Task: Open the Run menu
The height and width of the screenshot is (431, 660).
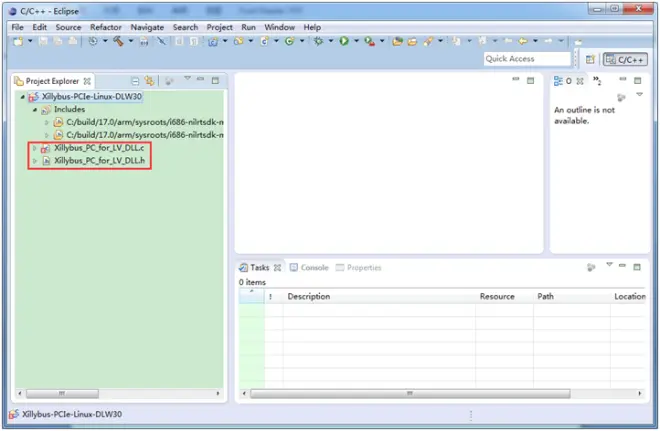Action: (x=248, y=27)
